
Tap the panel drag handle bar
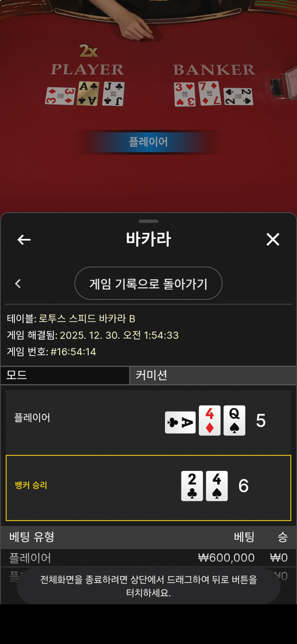pos(148,221)
